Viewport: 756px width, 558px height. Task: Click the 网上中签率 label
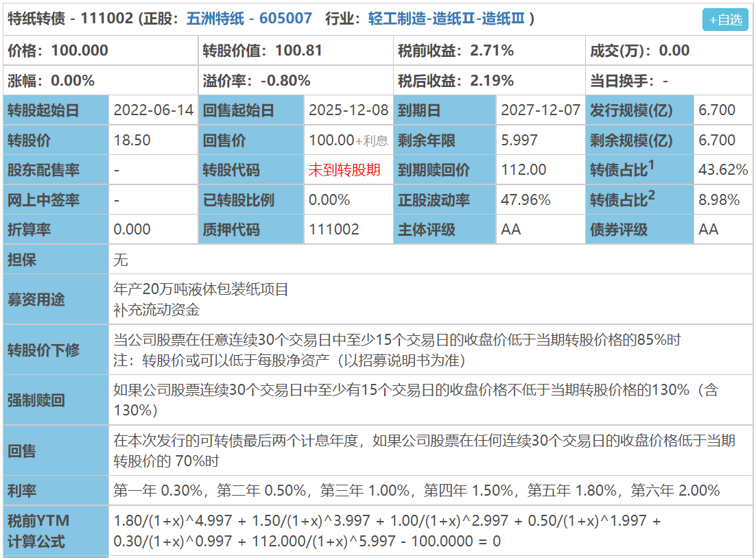[43, 200]
